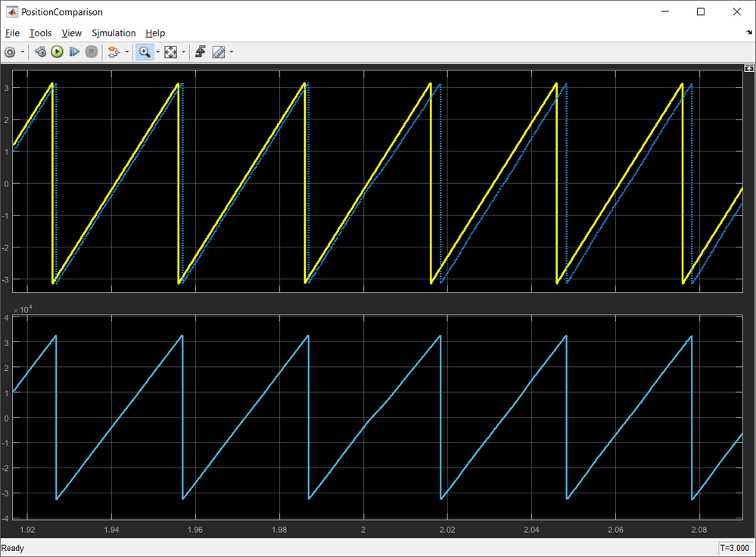756x557 pixels.
Task: Open Configuration Properties gear icon
Action: coord(10,51)
